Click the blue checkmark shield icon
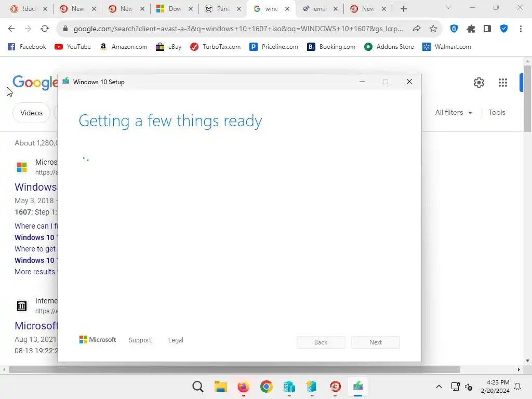 504,29
